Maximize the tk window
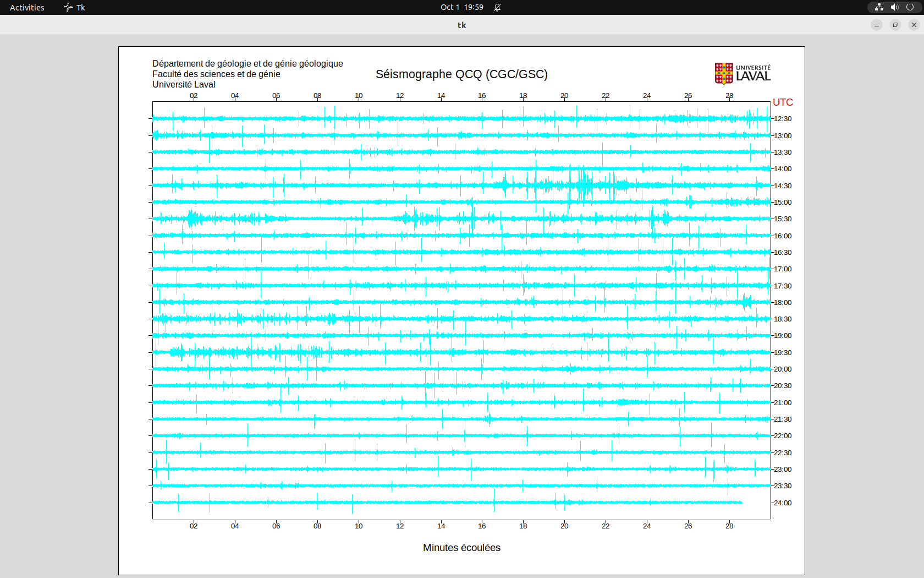This screenshot has width=924, height=578. pos(895,25)
